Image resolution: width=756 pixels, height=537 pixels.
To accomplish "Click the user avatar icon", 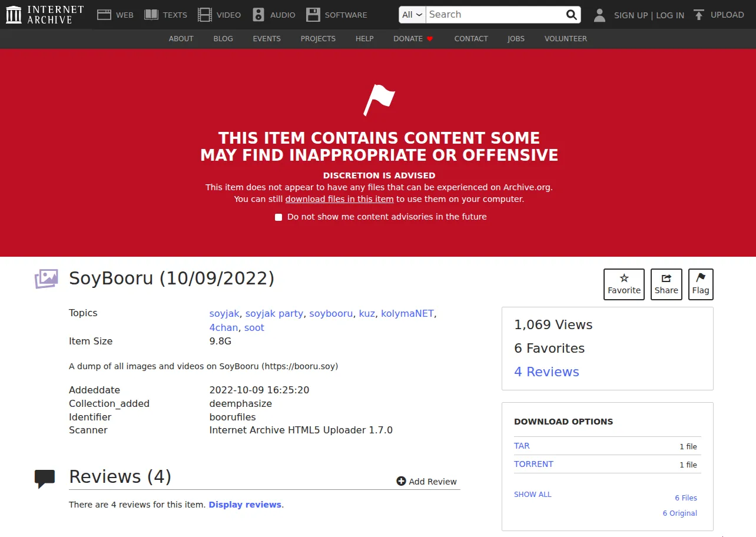I will click(599, 15).
